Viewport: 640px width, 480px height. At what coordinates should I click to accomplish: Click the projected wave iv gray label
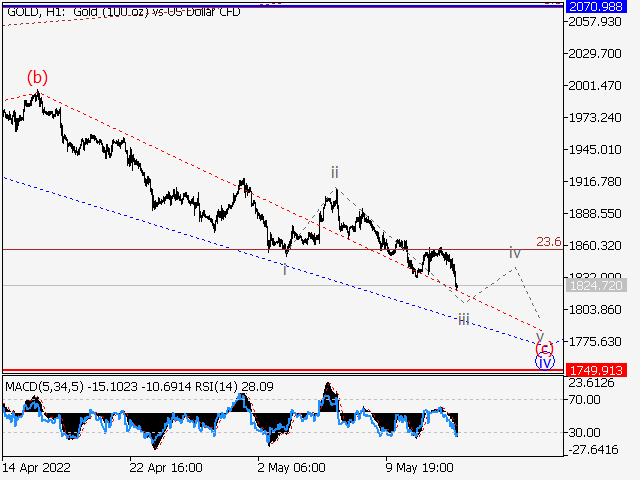click(x=515, y=253)
